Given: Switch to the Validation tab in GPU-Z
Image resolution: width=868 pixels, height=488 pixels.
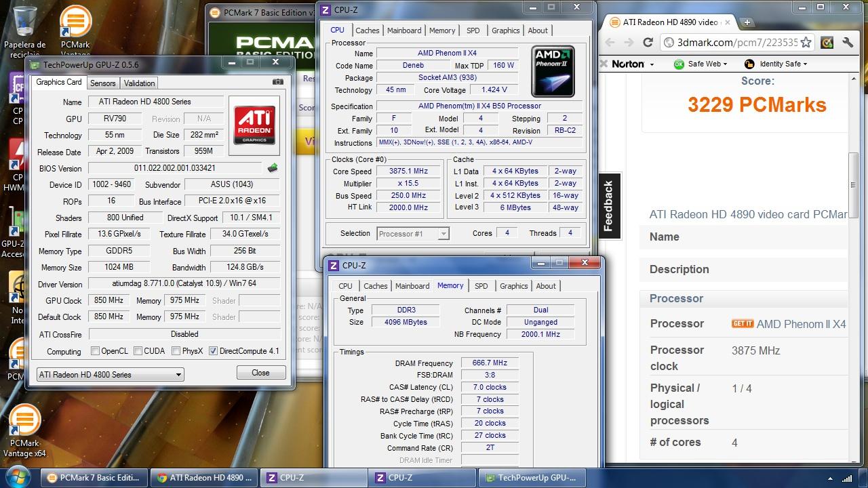Looking at the screenshot, I should tap(140, 83).
